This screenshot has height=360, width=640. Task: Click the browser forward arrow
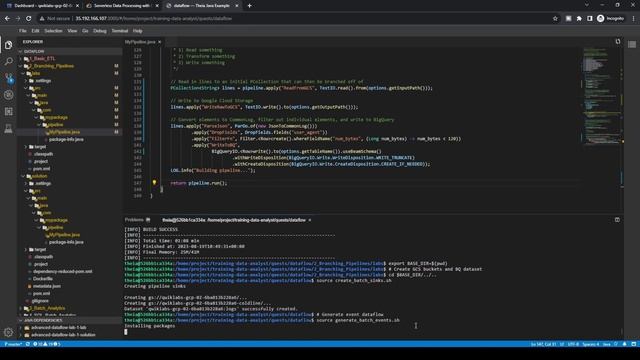click(x=18, y=18)
